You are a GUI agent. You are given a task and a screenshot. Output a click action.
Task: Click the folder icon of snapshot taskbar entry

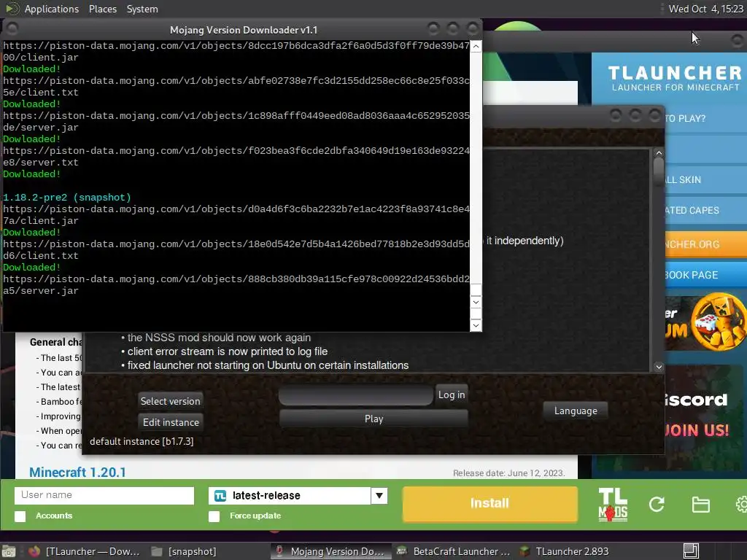157,551
